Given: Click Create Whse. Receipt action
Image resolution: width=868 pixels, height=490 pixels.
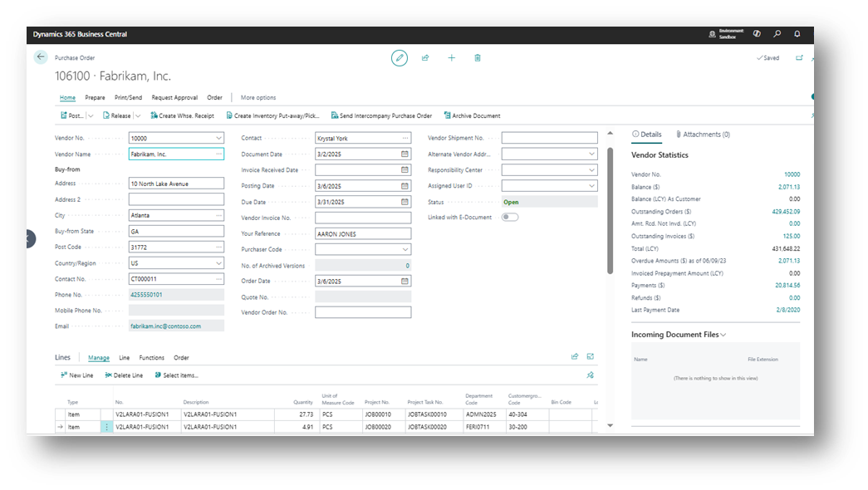Looking at the screenshot, I should [182, 115].
